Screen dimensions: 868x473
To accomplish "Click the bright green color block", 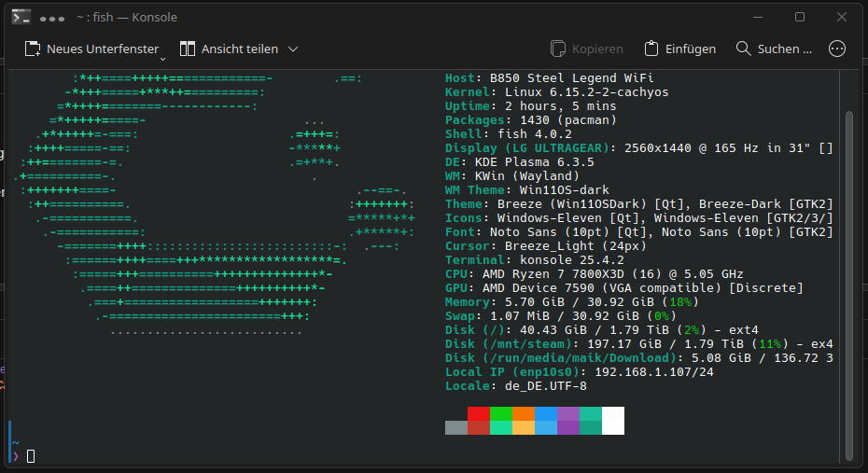I will coord(501,414).
